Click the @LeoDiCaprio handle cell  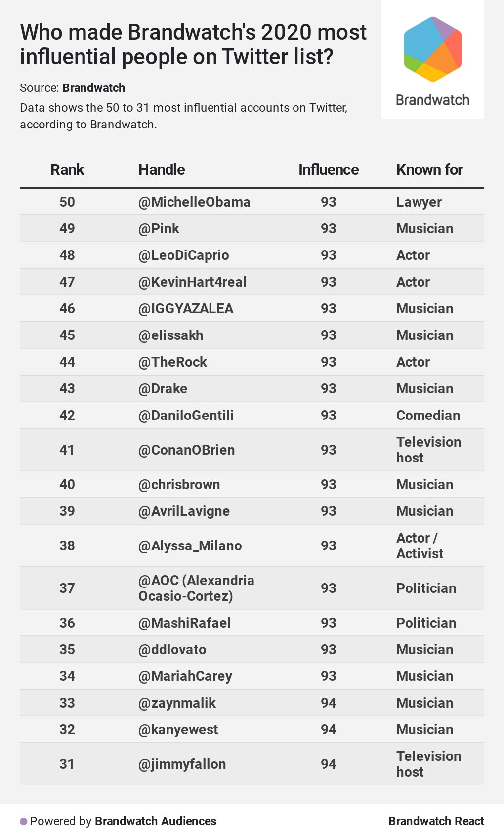point(183,255)
